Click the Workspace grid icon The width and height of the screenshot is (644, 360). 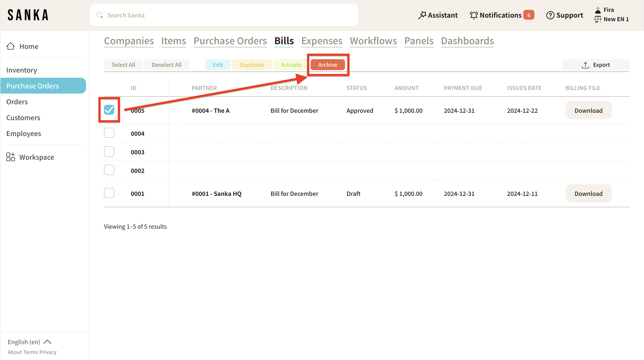[x=11, y=157]
